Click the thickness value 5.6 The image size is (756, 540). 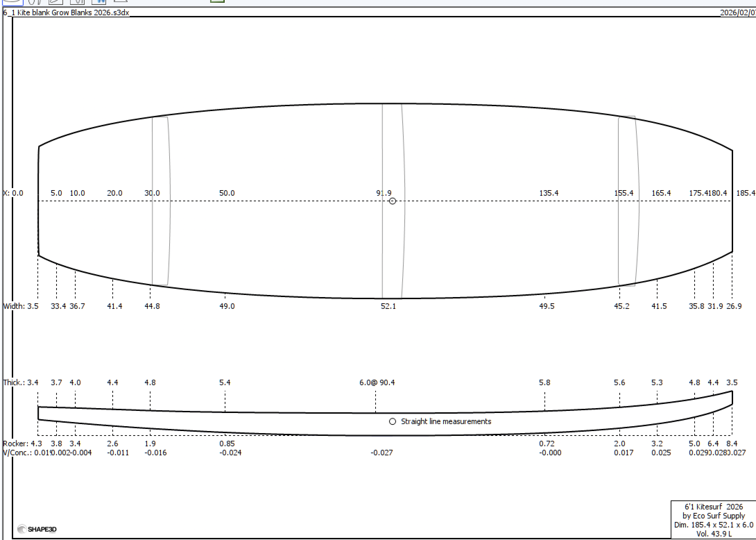pos(619,382)
